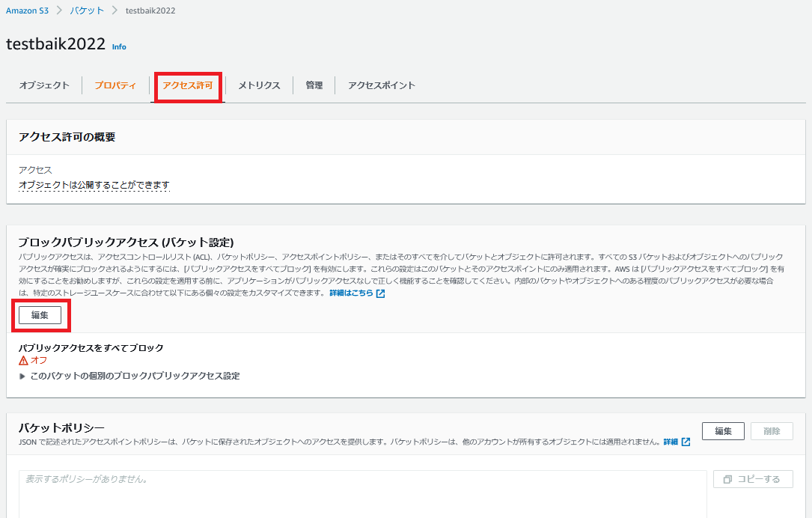This screenshot has height=518, width=812.
Task: Click the 削除 button for bucket policy
Action: click(x=772, y=431)
